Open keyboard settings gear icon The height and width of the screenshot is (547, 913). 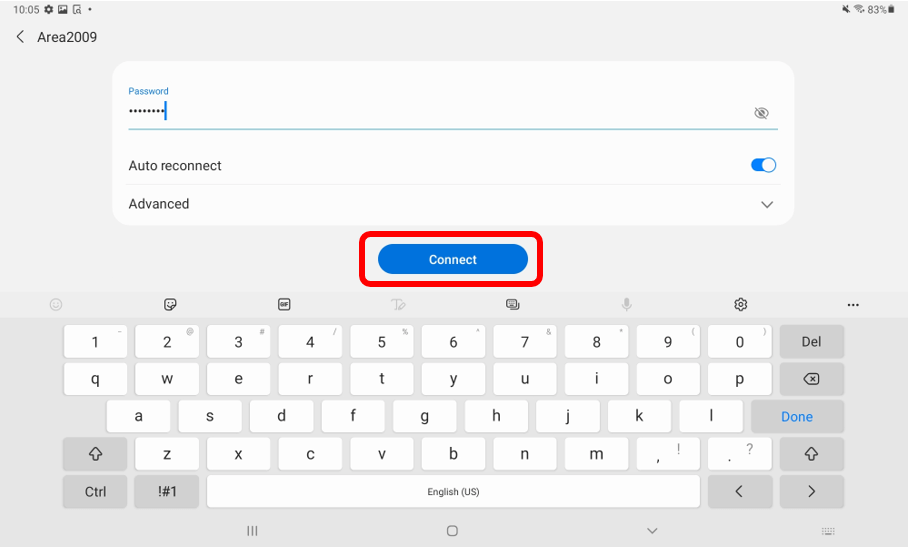tap(741, 305)
